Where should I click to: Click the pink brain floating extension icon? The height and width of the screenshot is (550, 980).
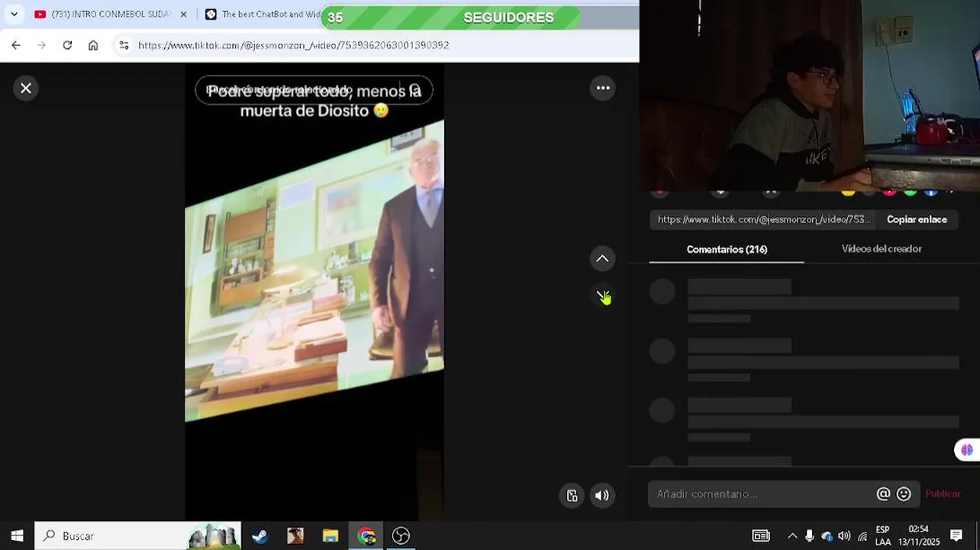coord(967,450)
